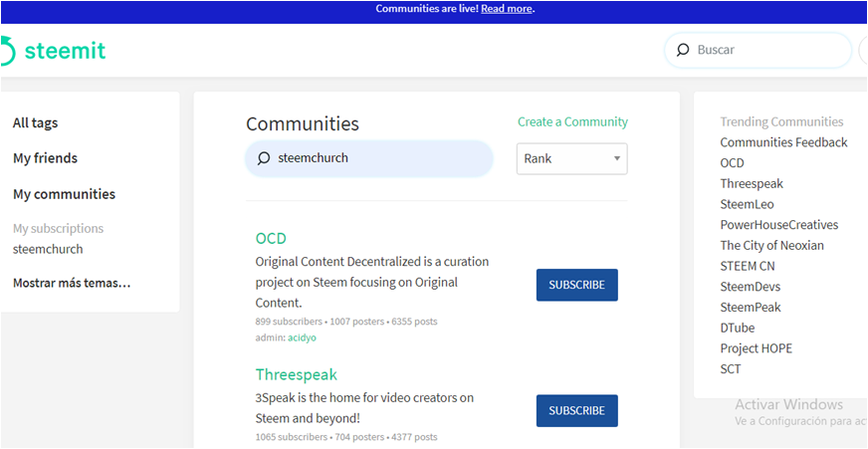Image resolution: width=868 pixels, height=449 pixels.
Task: Click the search icon beside steemchurch
Action: [x=264, y=158]
